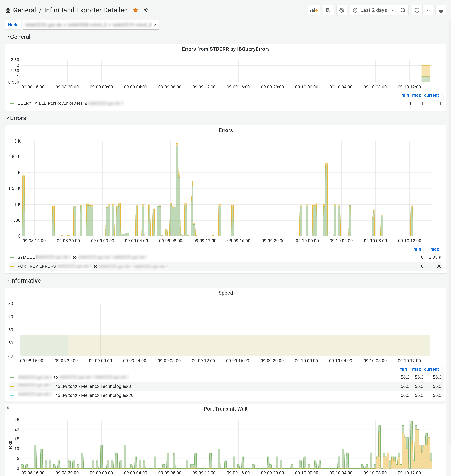Click the Save dashboard icon

click(x=328, y=10)
